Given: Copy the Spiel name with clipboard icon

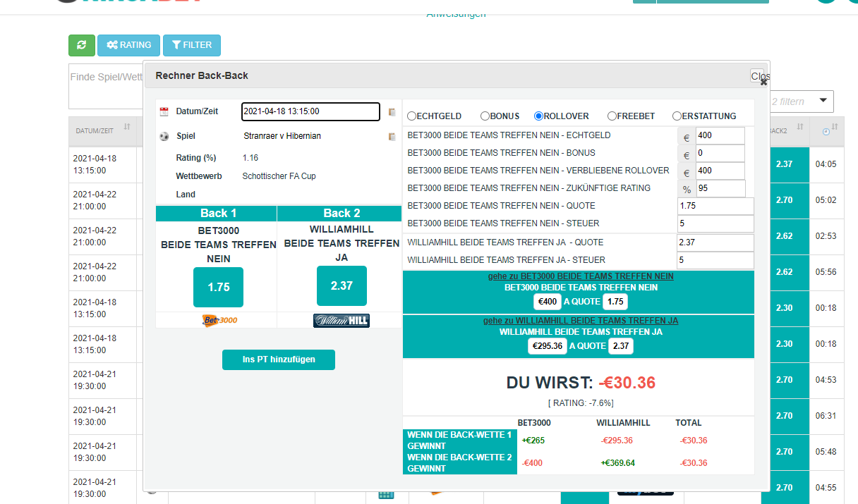Looking at the screenshot, I should point(392,136).
